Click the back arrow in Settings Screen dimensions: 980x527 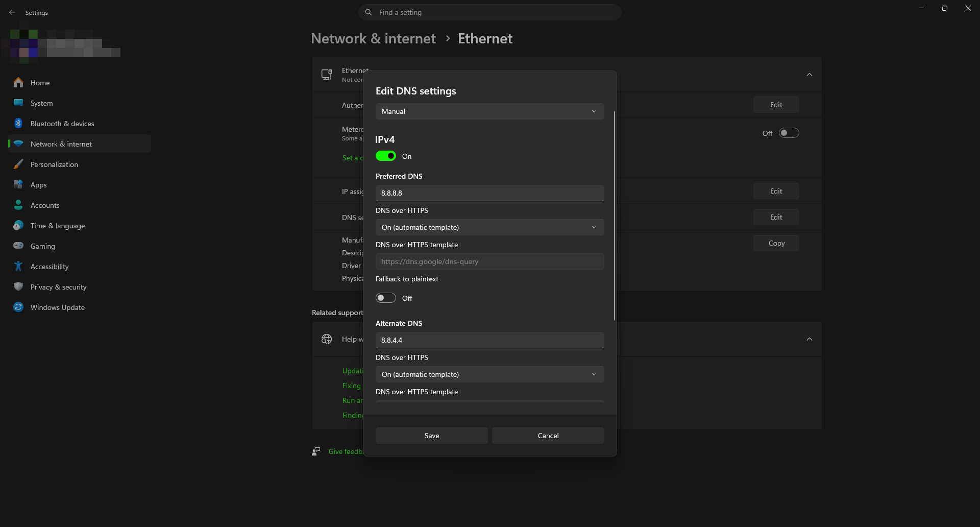pyautogui.click(x=12, y=12)
